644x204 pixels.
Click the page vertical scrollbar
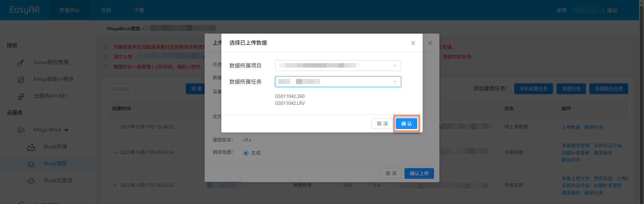click(642, 102)
